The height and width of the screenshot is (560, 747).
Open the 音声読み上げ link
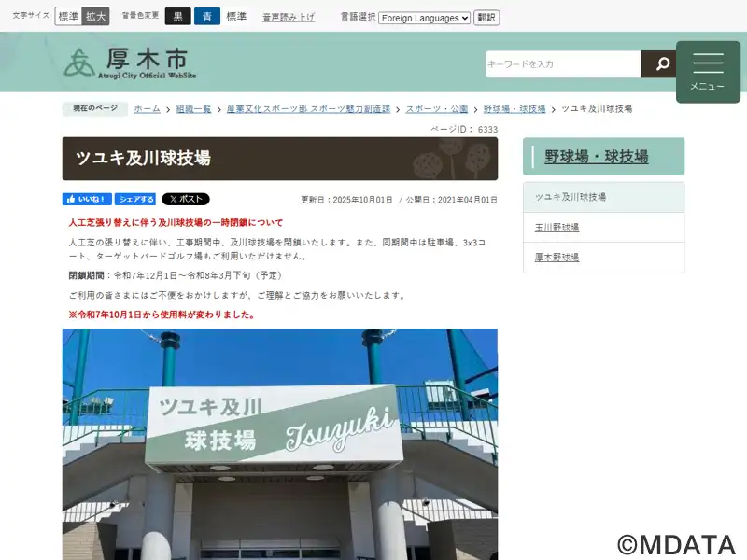289,17
